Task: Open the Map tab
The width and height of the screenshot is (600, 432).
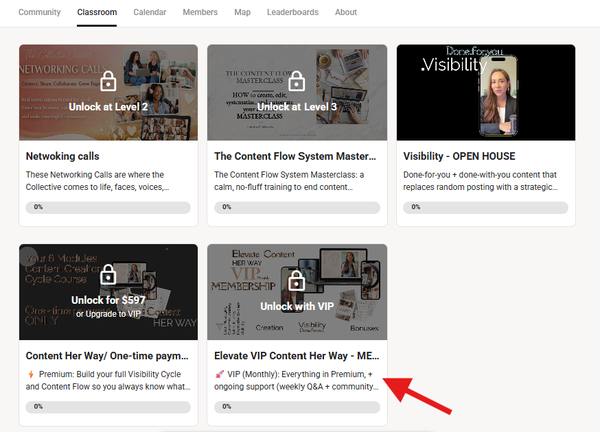Action: point(241,12)
